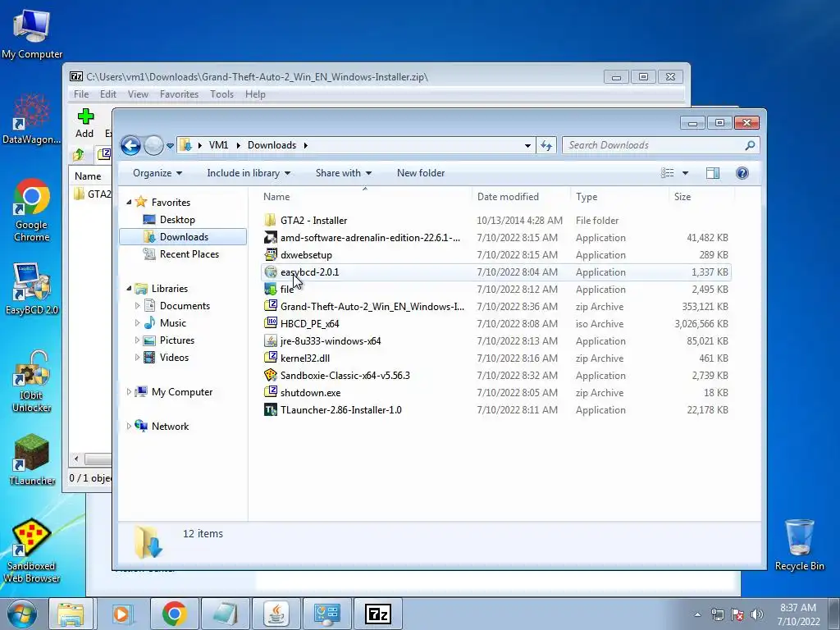Expand Documents library node
Screen dimensions: 840x630
pyautogui.click(x=138, y=306)
